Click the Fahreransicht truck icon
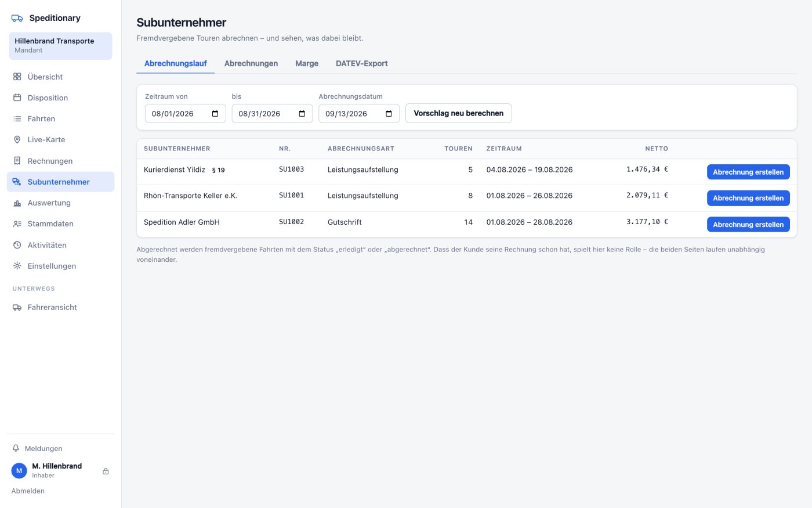The image size is (812, 508). point(17,307)
